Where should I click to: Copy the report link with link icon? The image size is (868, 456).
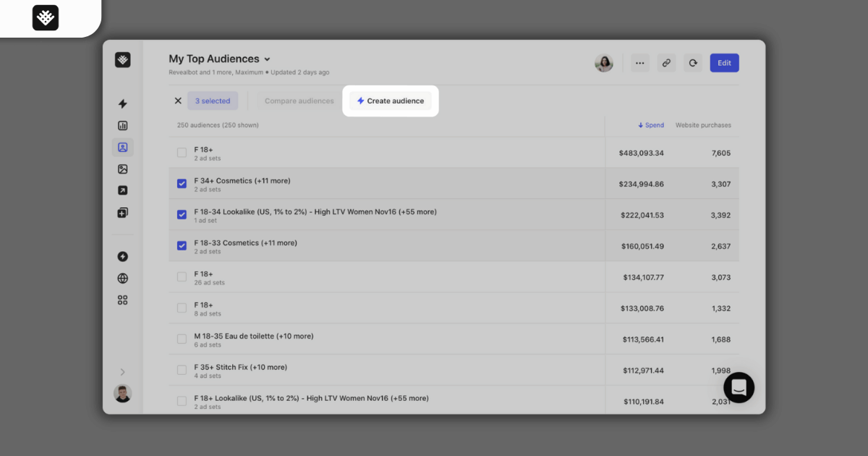tap(666, 63)
